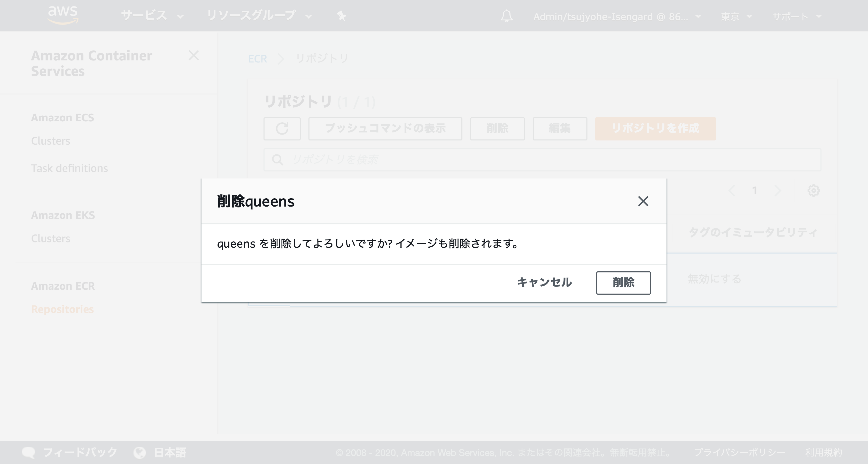Click the ECR breadcrumb link
Screen dimensions: 868x464
[x=258, y=59]
